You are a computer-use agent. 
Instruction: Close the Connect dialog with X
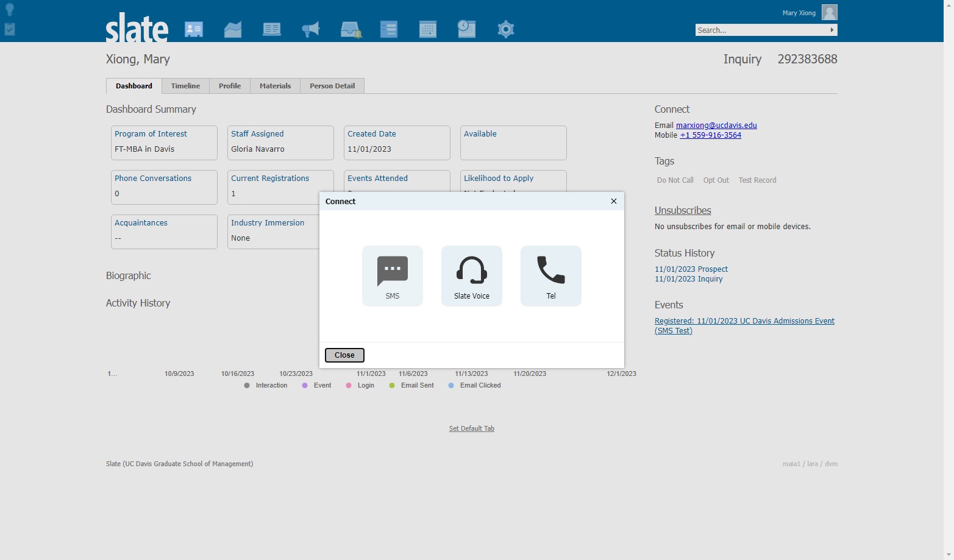coord(614,201)
